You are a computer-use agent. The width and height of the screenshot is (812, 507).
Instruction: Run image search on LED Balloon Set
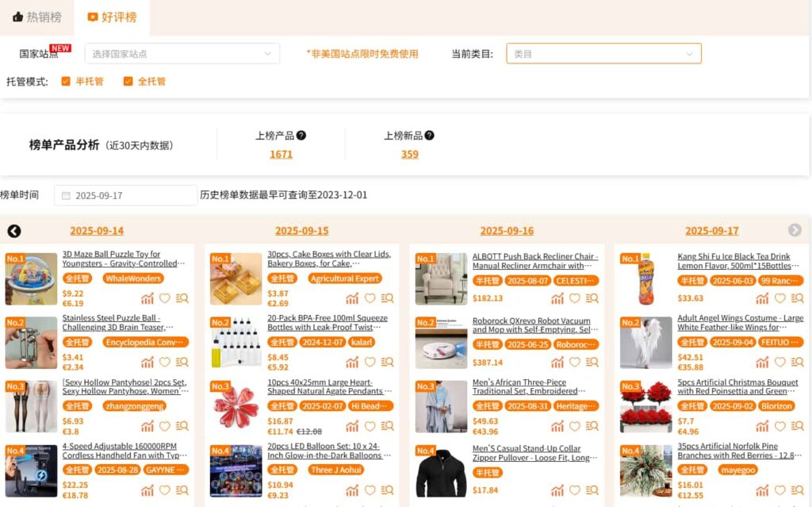pos(387,490)
